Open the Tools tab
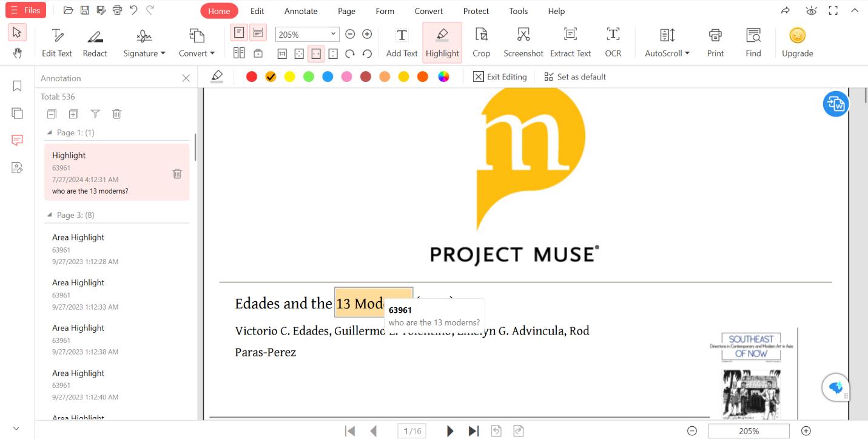The height and width of the screenshot is (439, 868). coord(518,11)
